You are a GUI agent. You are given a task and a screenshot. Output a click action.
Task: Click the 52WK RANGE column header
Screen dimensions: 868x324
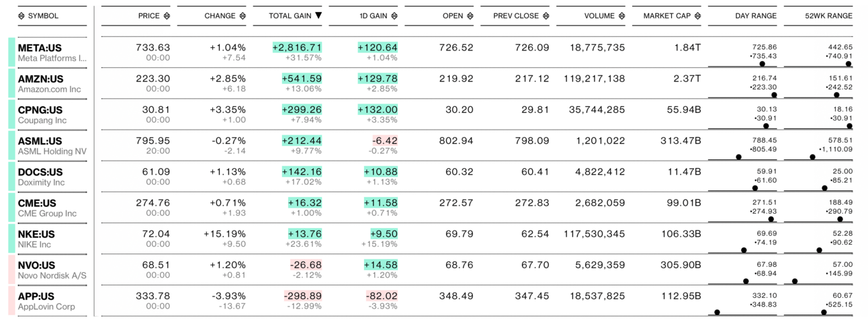tap(829, 15)
